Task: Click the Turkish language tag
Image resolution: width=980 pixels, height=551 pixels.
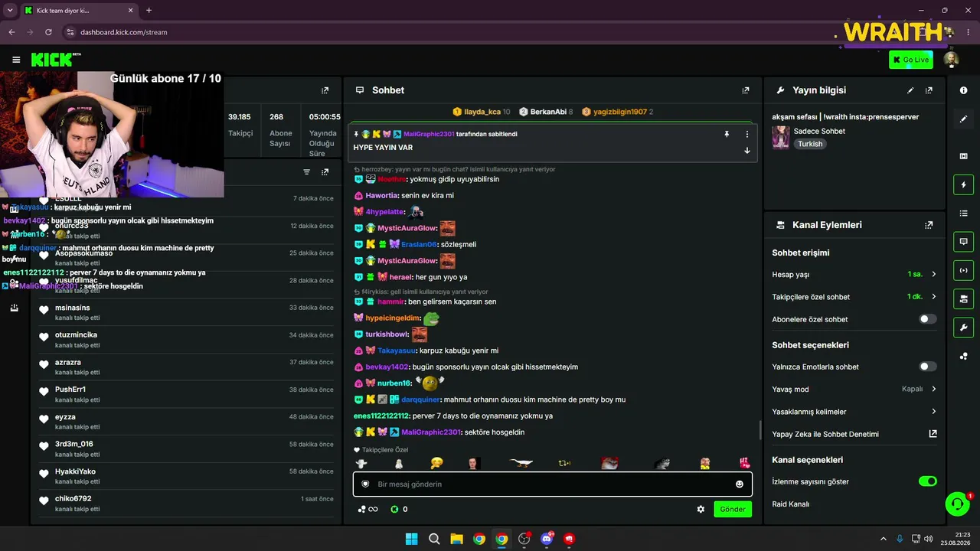Action: (x=809, y=144)
